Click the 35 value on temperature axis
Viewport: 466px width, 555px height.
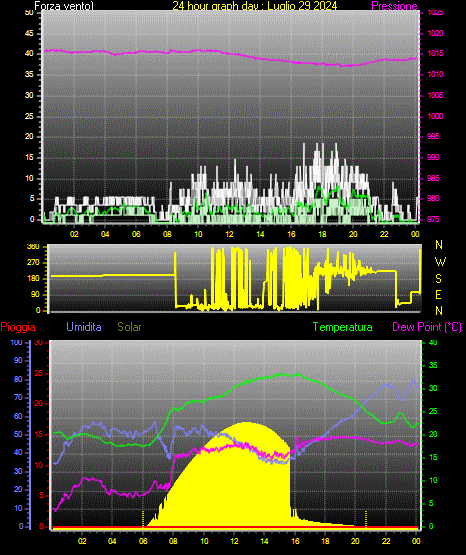(433, 365)
